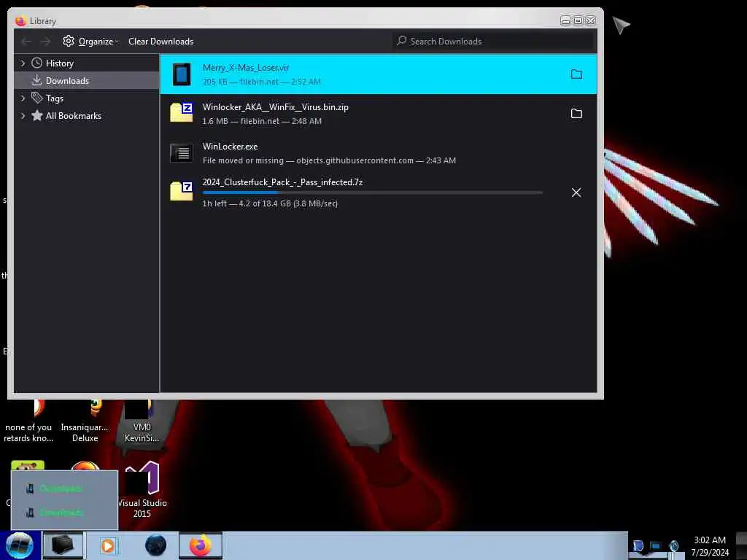The image size is (747, 560).
Task: Click the WinLocker.exe file icon
Action: pos(182,153)
